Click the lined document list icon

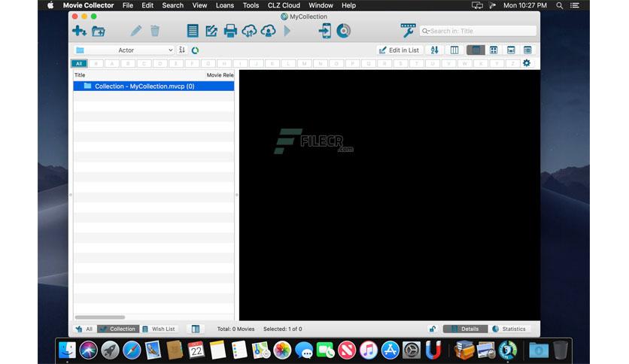tap(193, 31)
